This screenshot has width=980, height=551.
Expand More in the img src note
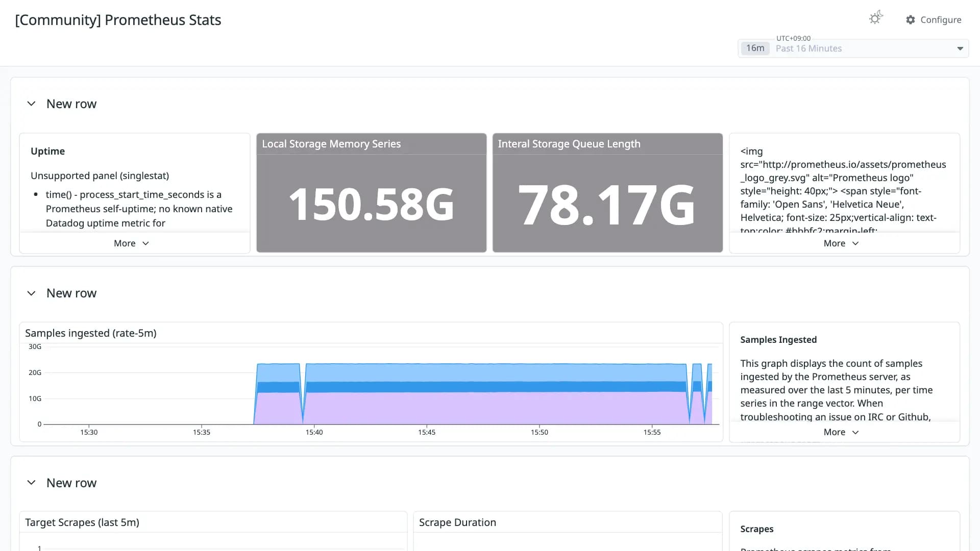(x=841, y=243)
